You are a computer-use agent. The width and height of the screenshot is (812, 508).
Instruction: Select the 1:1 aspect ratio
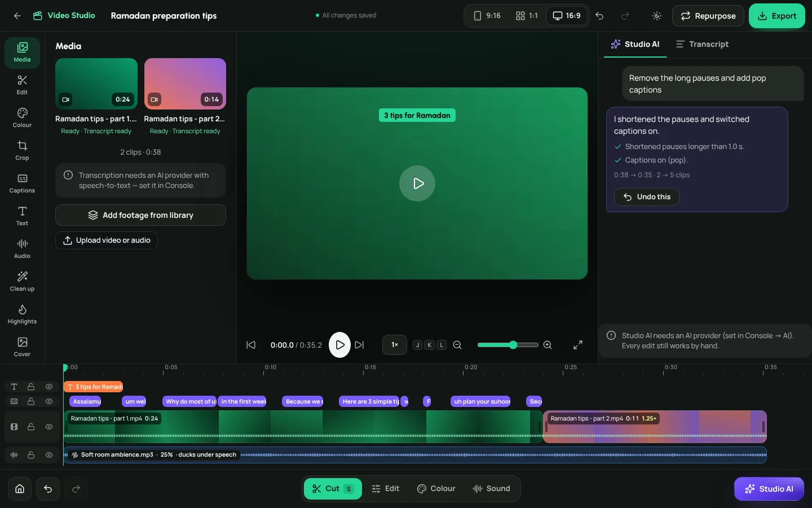(527, 16)
